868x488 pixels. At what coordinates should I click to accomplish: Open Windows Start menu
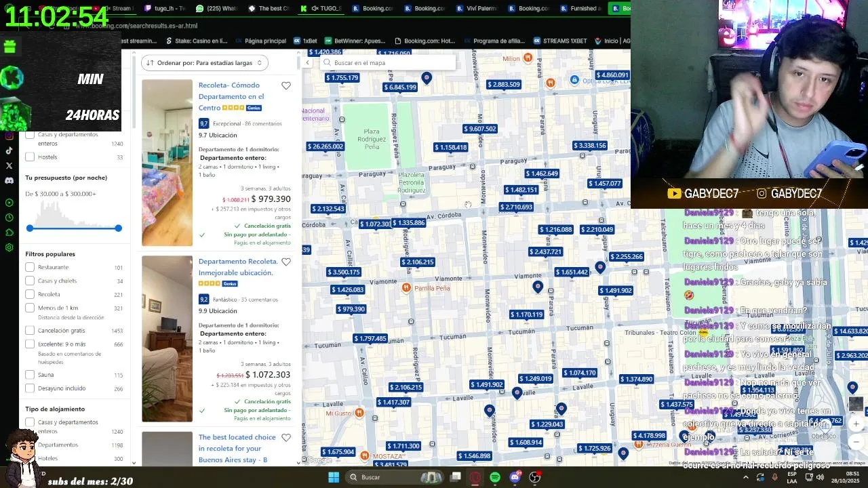(334, 477)
